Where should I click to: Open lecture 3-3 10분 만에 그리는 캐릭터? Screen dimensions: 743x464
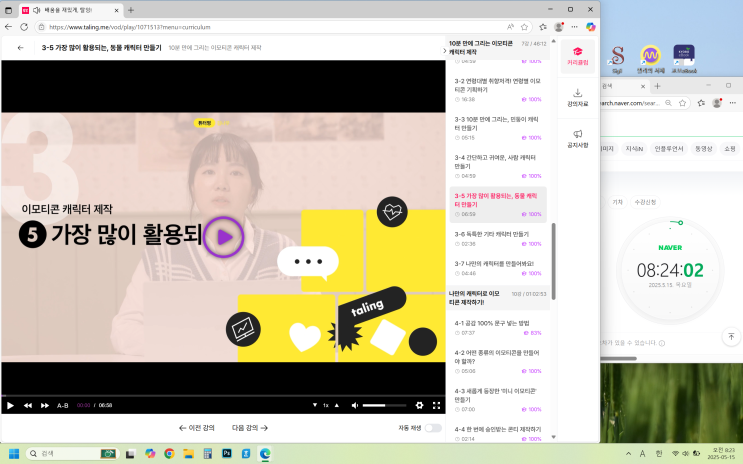tap(498, 128)
